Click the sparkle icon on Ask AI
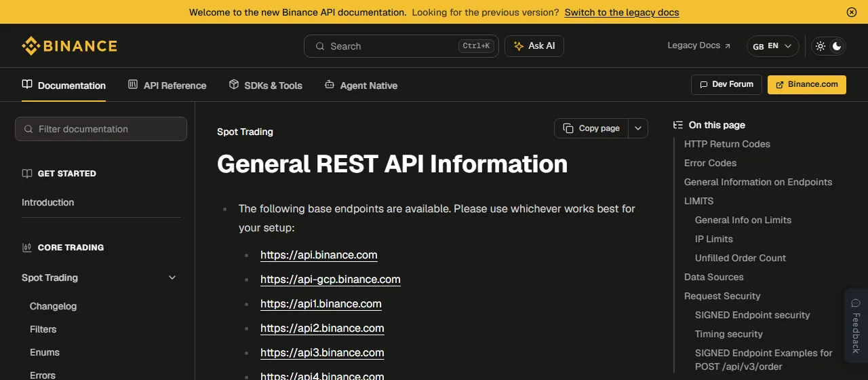This screenshot has height=380, width=868. pos(519,46)
